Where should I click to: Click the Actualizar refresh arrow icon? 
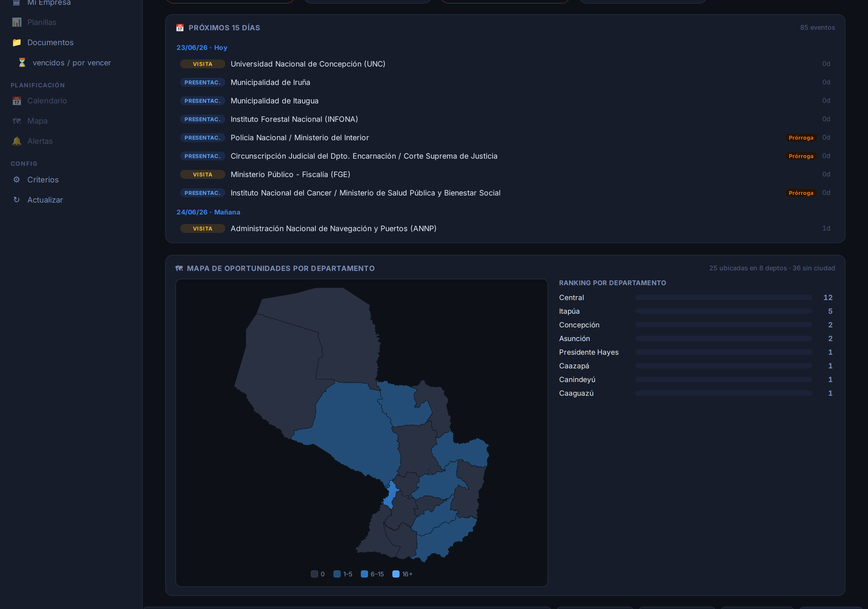pos(17,199)
